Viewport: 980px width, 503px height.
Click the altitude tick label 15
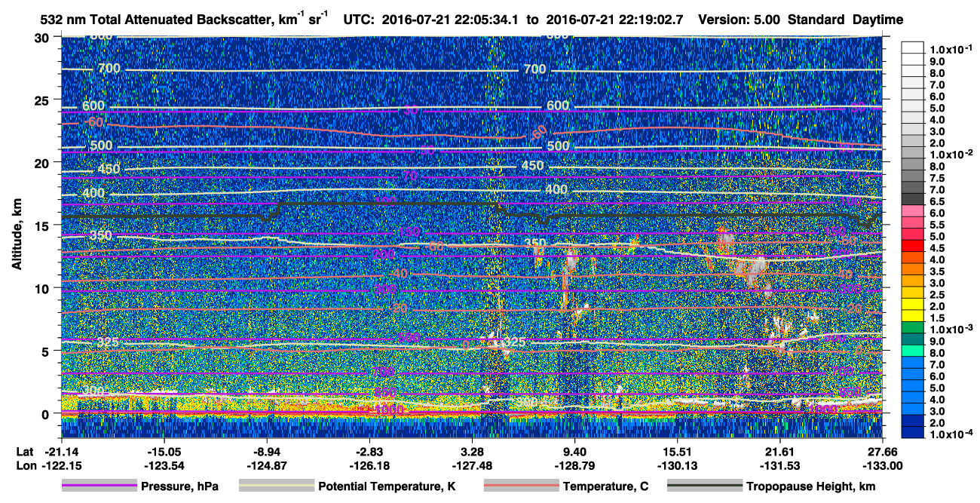pos(44,225)
